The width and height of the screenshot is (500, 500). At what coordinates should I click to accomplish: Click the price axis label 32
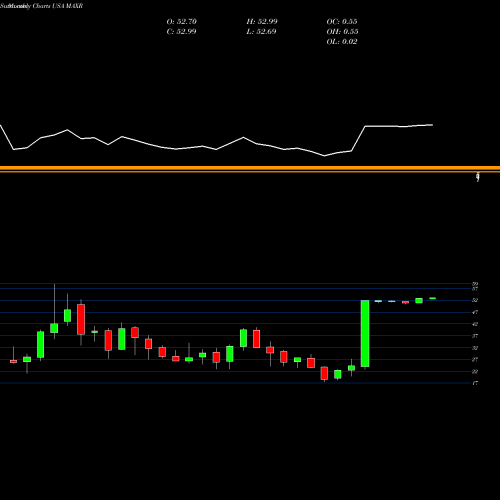pyautogui.click(x=475, y=348)
